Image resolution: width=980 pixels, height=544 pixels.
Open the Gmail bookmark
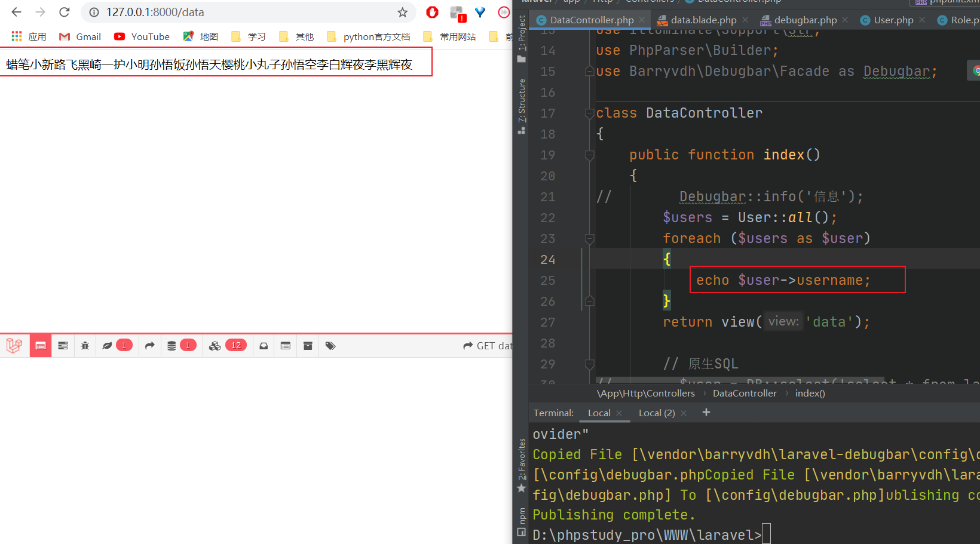tap(80, 36)
